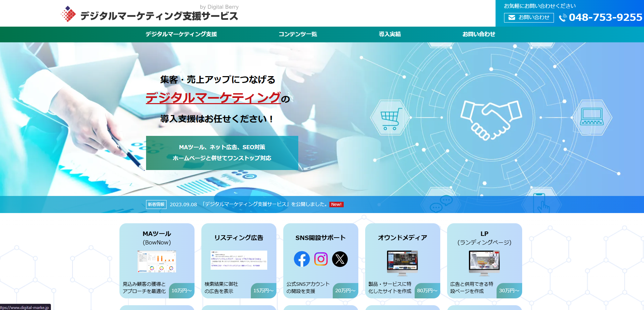Go to the 導入実績 menu item
The width and height of the screenshot is (644, 310).
(x=390, y=34)
